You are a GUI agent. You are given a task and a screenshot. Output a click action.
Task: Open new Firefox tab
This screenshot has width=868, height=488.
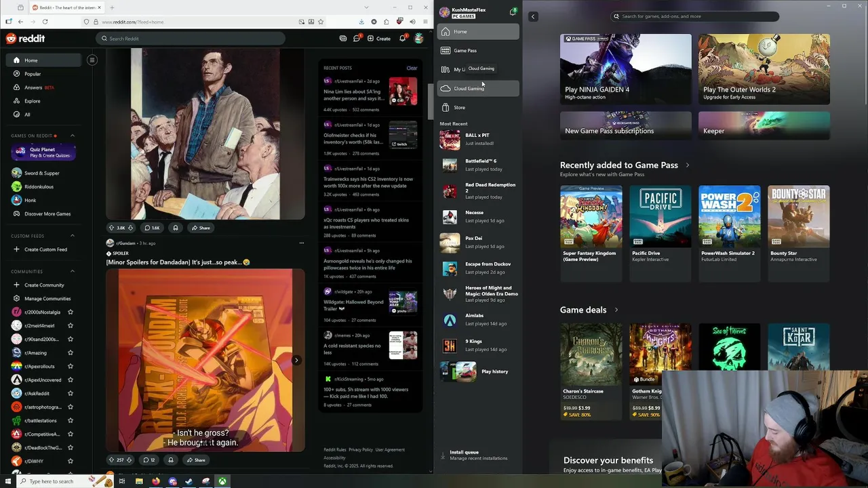click(x=112, y=7)
